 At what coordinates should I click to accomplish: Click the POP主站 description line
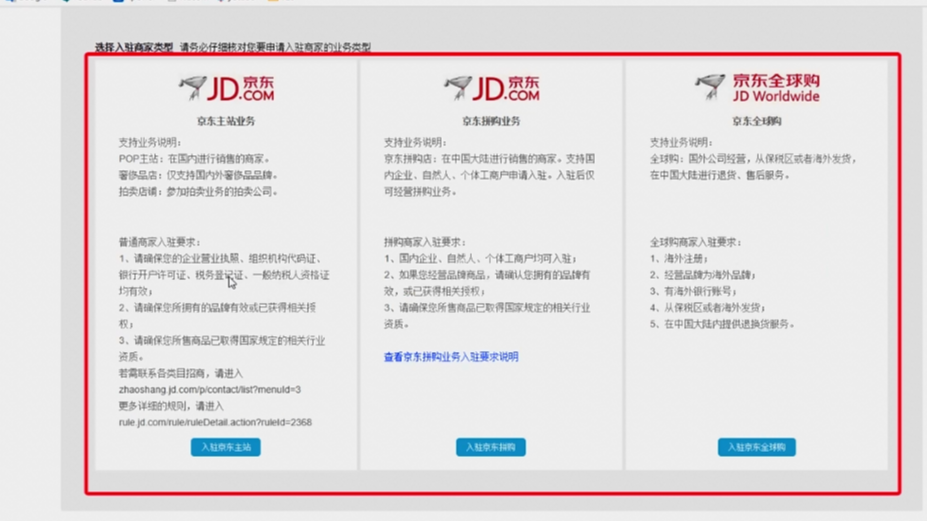195,159
